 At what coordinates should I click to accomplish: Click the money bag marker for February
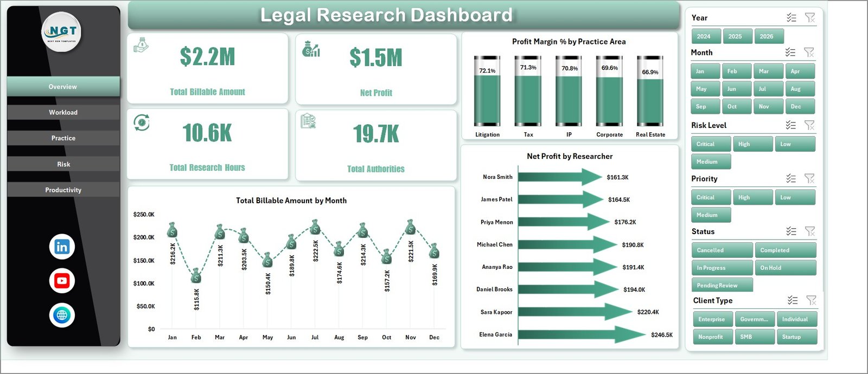(196, 276)
